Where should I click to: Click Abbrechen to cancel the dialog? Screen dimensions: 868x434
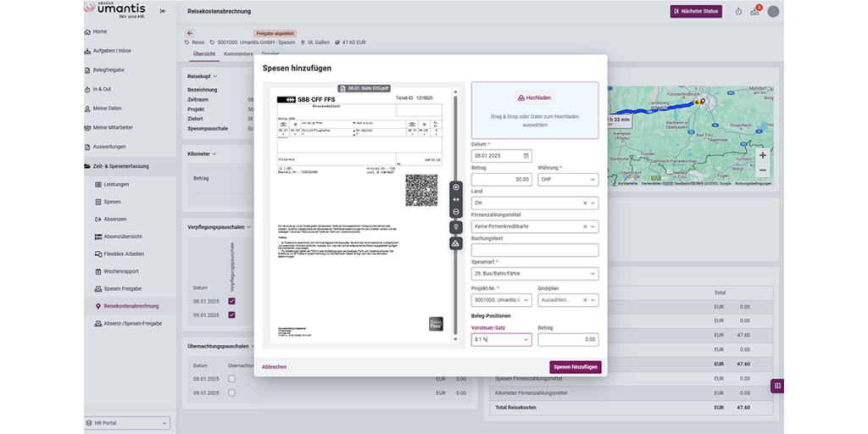(x=274, y=367)
